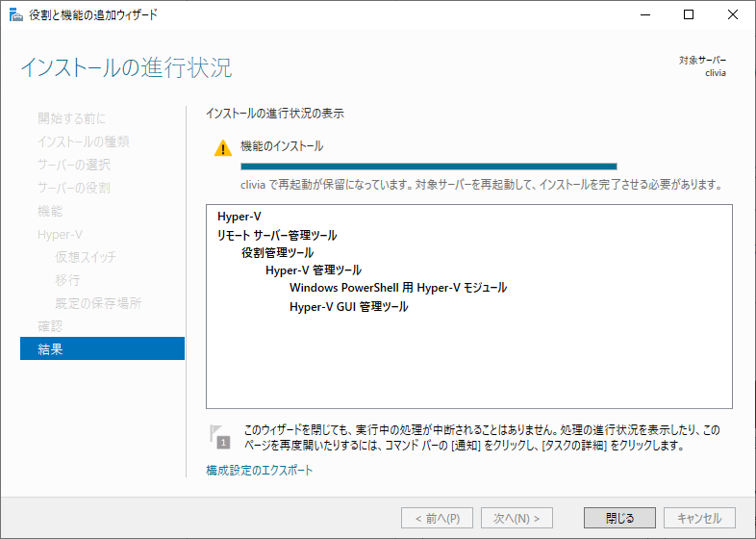
Task: Click the 閉じる button
Action: point(619,518)
